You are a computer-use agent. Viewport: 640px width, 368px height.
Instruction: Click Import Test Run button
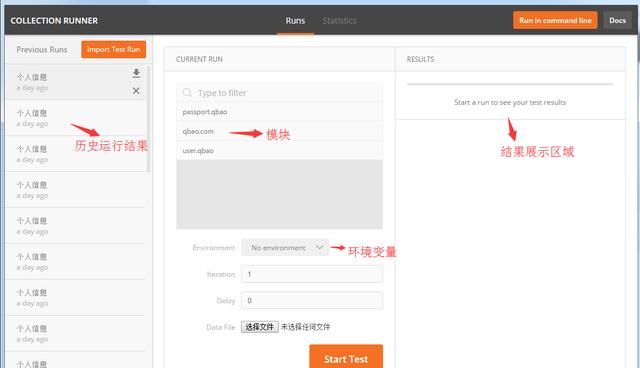click(113, 49)
